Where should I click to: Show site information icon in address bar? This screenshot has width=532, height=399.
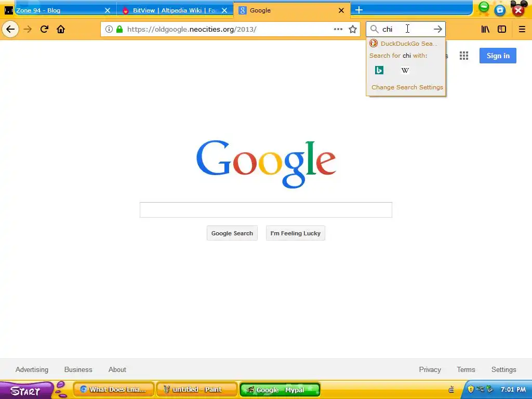[x=109, y=29]
